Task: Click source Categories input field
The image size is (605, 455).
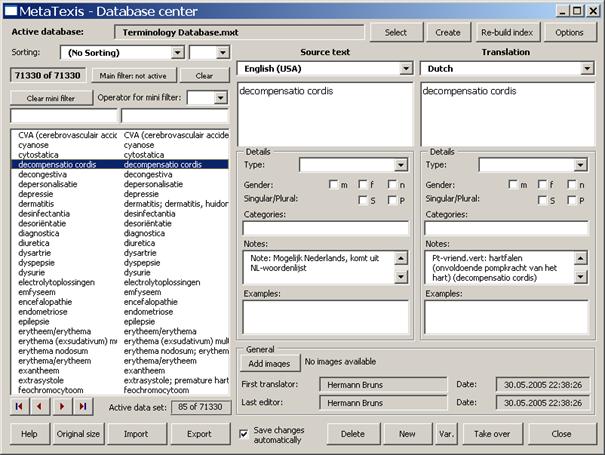Action: tap(326, 228)
